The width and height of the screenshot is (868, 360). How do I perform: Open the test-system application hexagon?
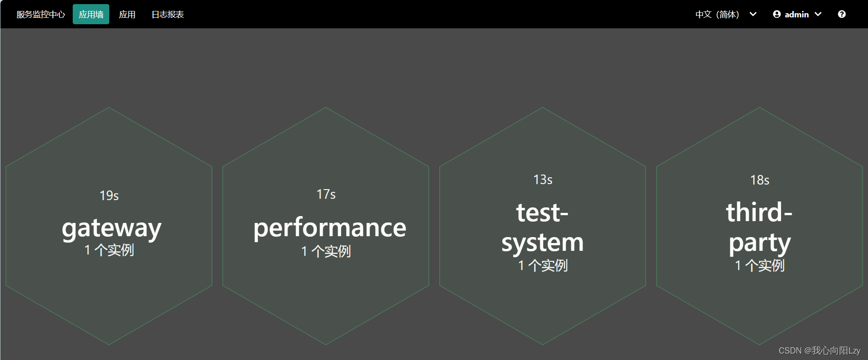542,227
